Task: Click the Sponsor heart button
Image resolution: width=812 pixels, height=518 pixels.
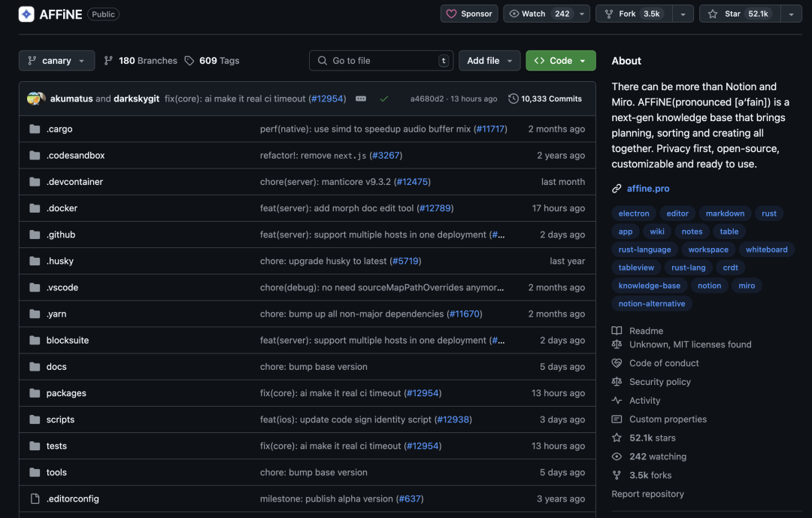Action: coord(469,14)
